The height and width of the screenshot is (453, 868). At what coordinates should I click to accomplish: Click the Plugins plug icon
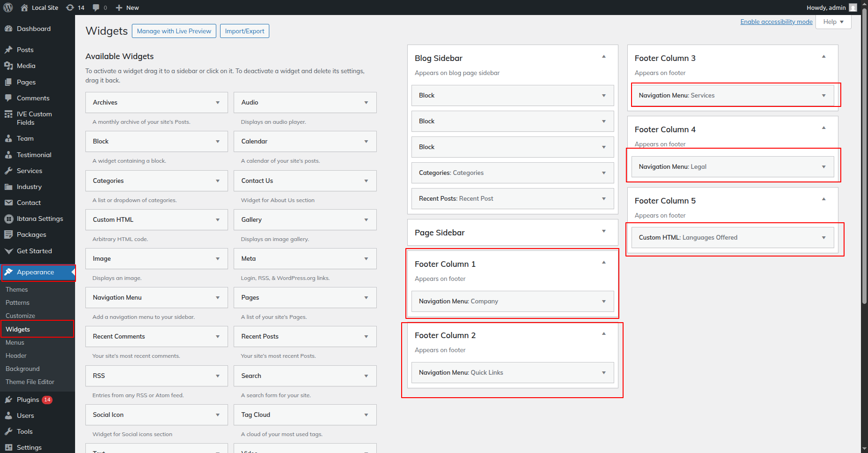8,400
